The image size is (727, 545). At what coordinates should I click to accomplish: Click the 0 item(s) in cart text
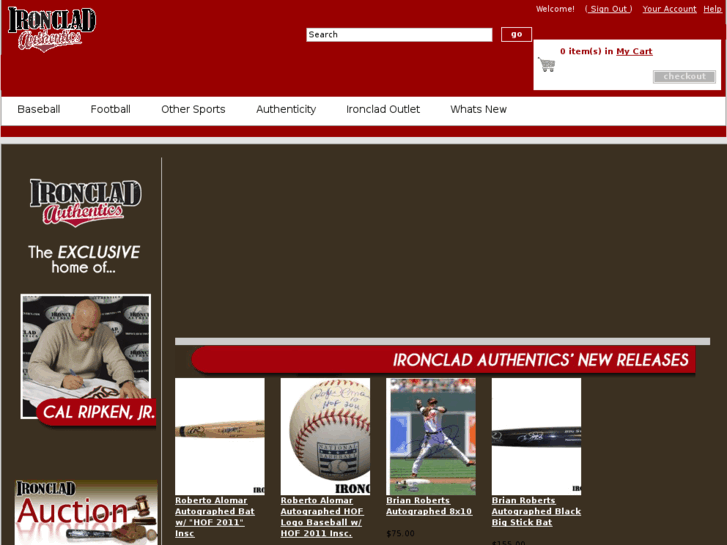coord(587,51)
